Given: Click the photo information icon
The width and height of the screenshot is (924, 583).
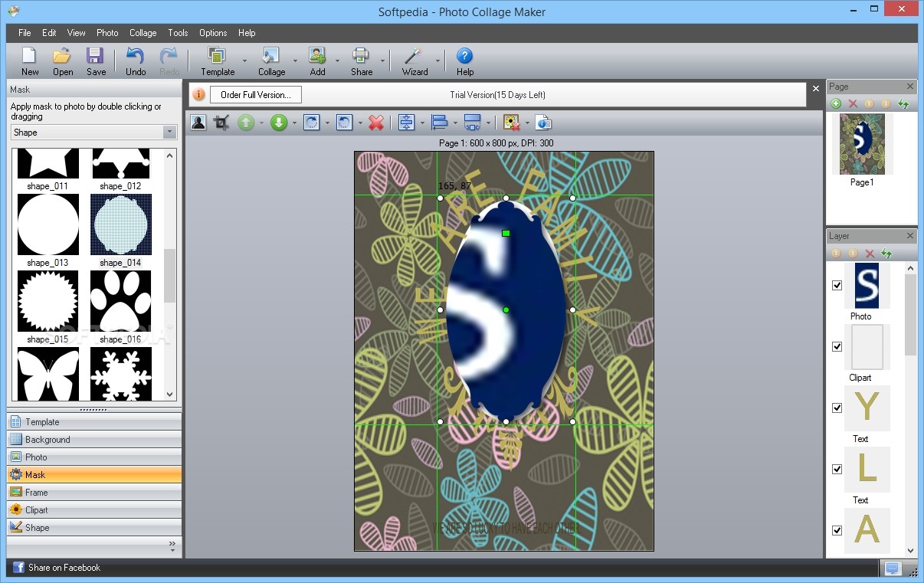Looking at the screenshot, I should click(543, 123).
